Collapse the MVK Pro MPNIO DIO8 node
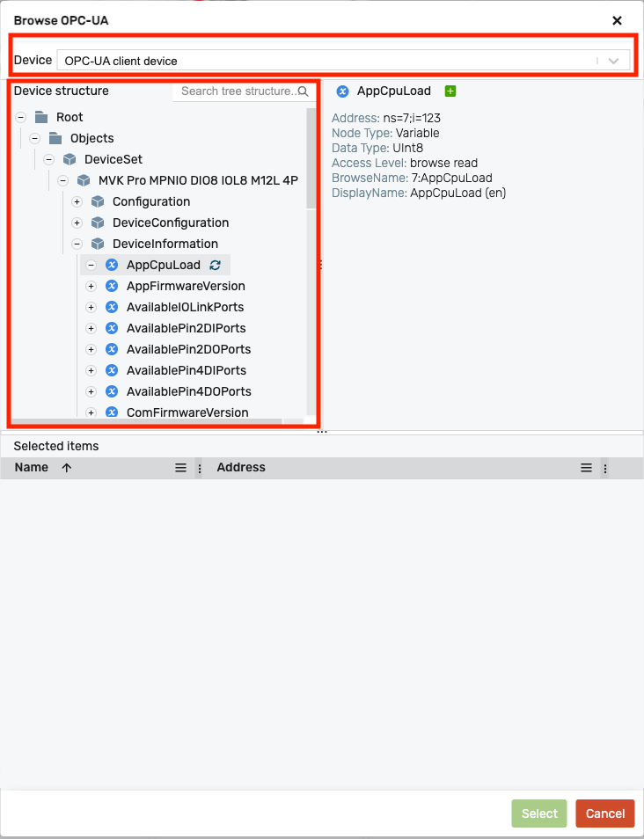644x839 pixels. [x=62, y=181]
